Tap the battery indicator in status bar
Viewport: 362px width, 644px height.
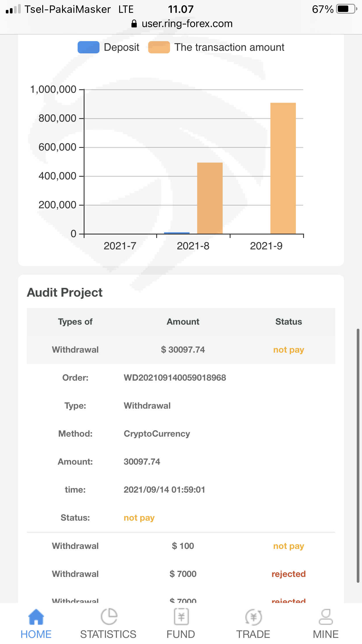click(346, 9)
